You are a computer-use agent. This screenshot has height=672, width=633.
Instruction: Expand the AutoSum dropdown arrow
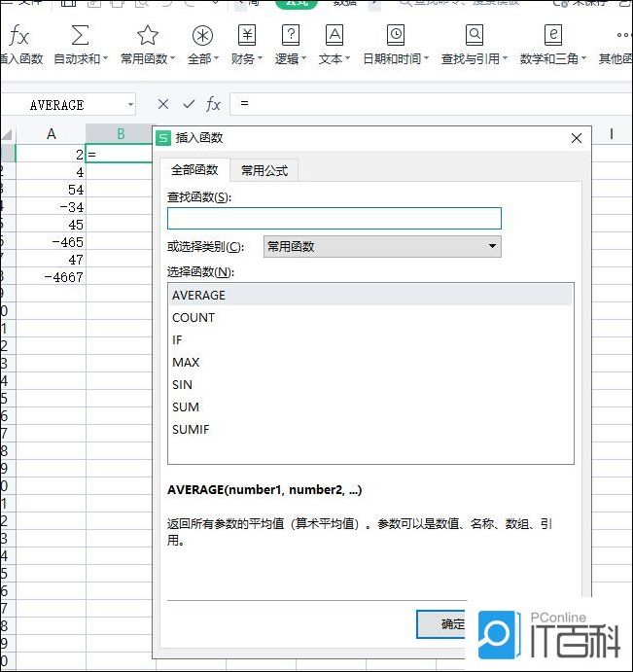point(105,58)
